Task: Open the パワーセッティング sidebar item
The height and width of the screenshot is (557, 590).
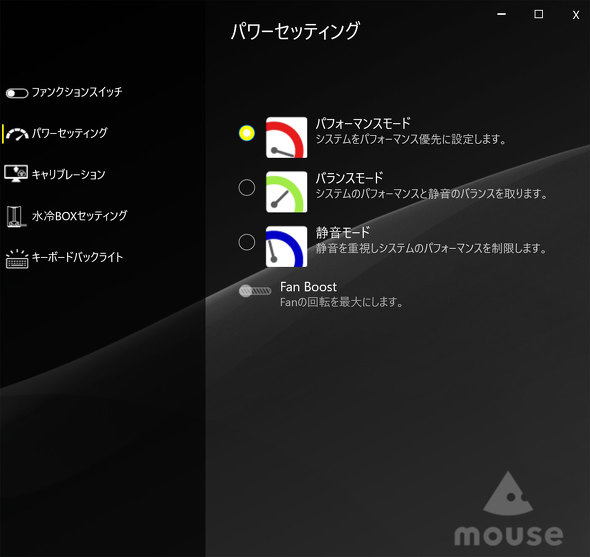Action: click(70, 133)
